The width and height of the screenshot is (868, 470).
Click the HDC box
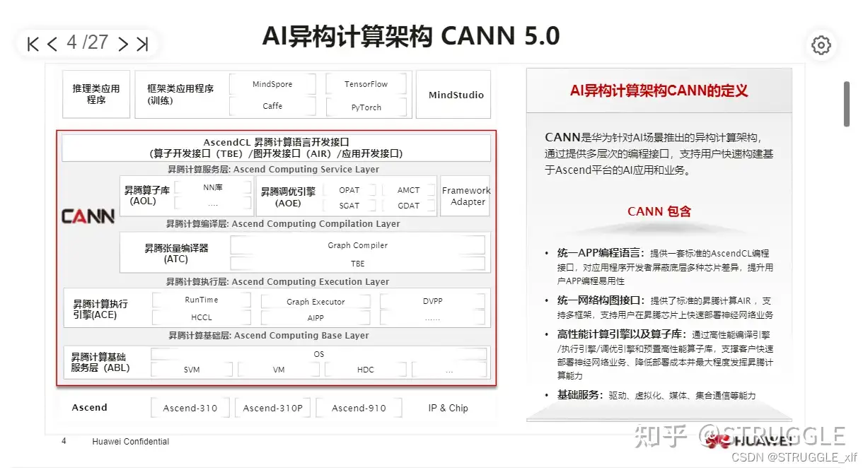pos(365,370)
